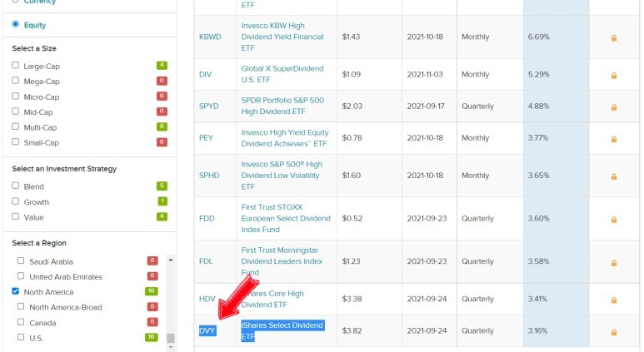644x352 pixels.
Task: Open Global X SuperDividend U.S. ETF link
Action: (x=282, y=74)
